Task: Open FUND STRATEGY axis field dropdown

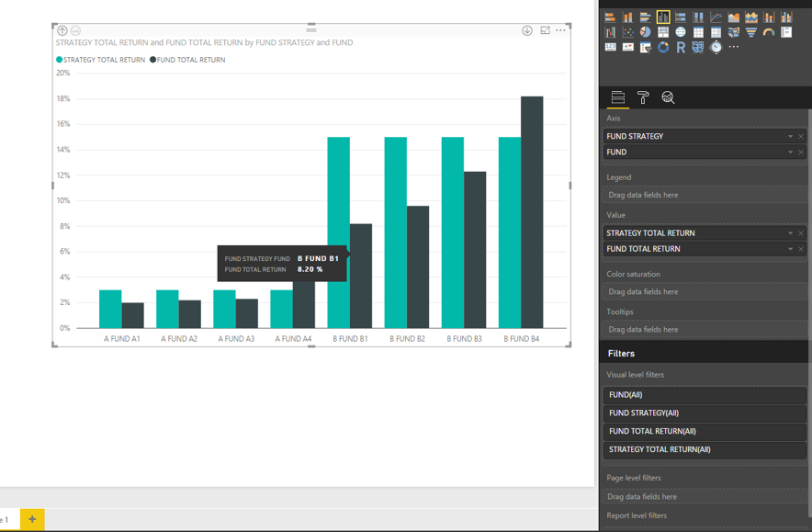Action: coord(790,136)
